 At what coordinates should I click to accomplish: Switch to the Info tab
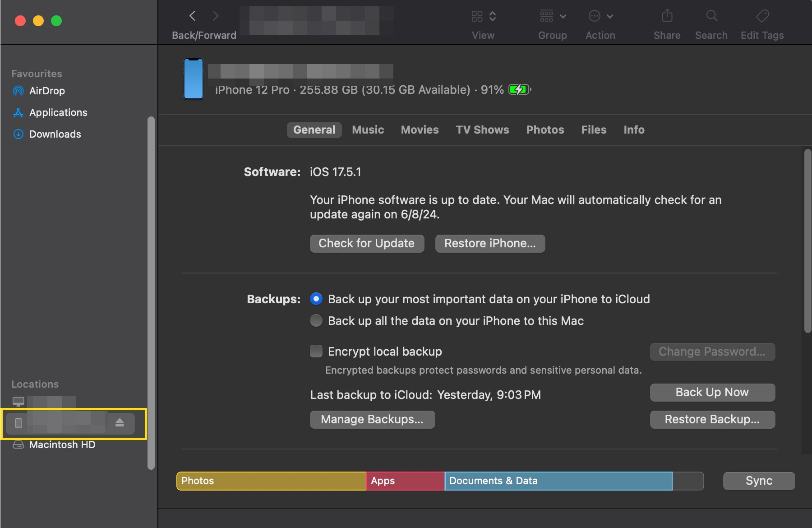[x=634, y=130]
